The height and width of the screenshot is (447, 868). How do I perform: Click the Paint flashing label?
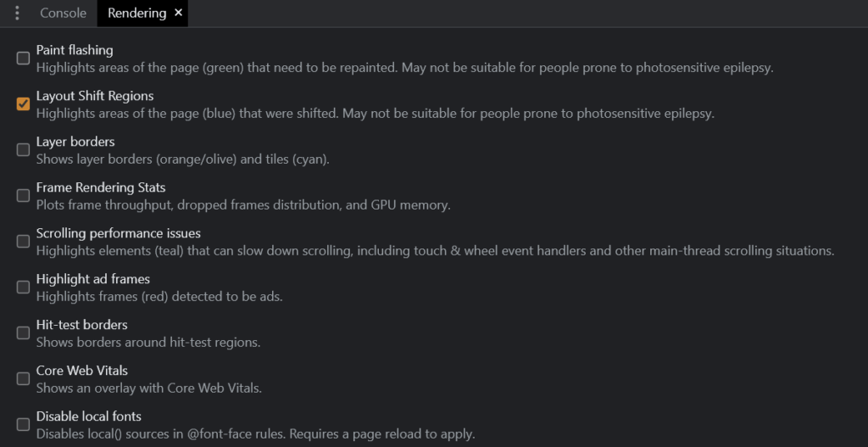tap(75, 50)
